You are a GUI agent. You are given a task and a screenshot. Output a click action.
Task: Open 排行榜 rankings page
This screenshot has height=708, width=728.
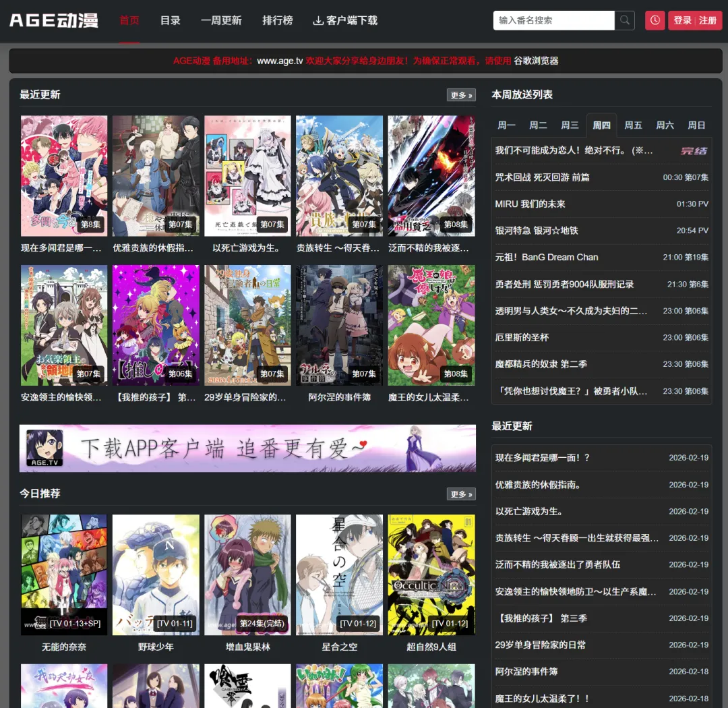coord(277,20)
